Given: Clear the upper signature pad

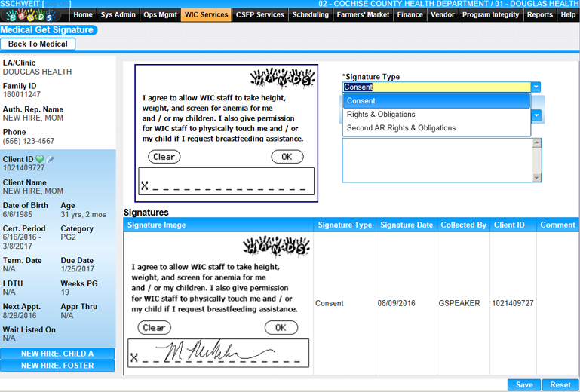Looking at the screenshot, I should pyautogui.click(x=164, y=157).
